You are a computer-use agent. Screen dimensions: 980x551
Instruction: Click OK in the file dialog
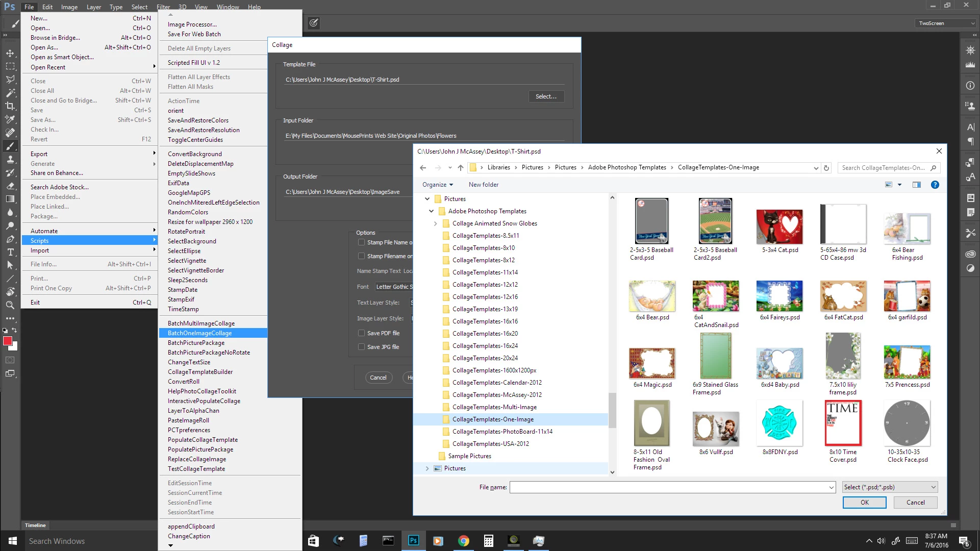tap(864, 503)
